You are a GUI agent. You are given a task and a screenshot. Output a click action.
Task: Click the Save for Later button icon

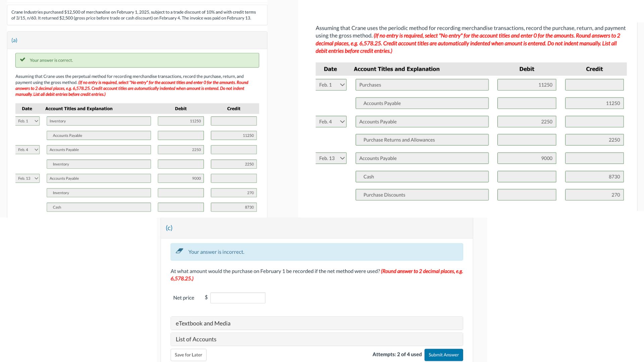coord(187,355)
